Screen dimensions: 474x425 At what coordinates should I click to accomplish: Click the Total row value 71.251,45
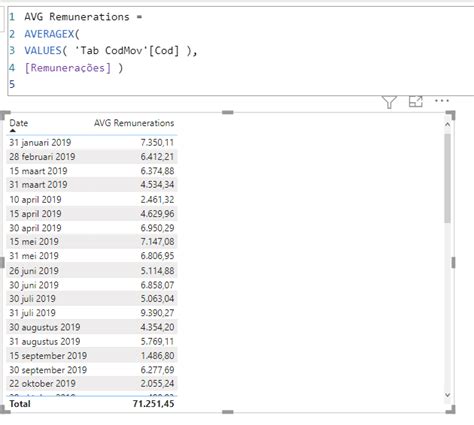(x=153, y=404)
